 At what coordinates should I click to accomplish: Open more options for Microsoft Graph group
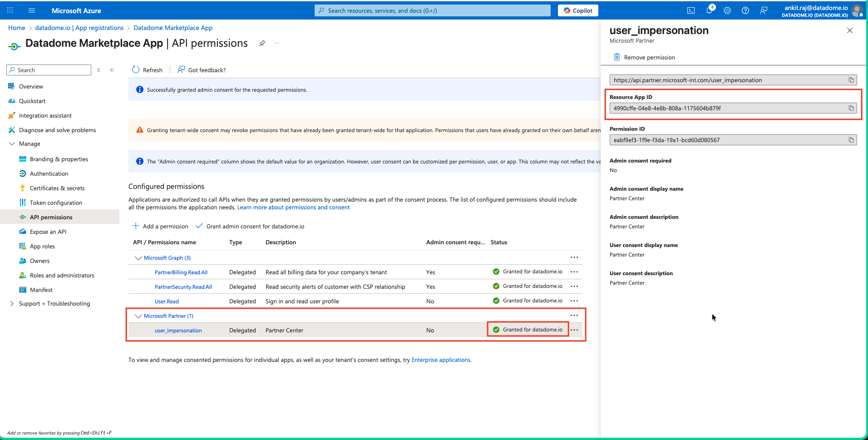tap(574, 257)
